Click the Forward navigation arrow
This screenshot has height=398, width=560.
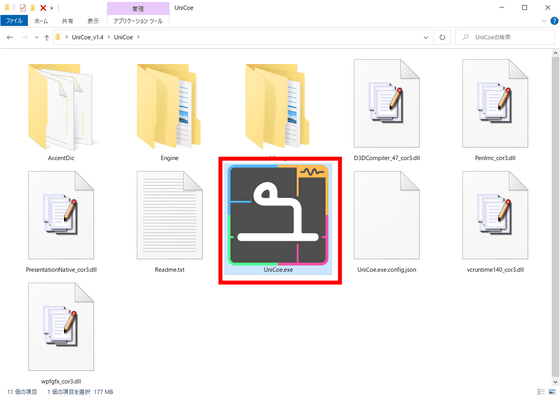pos(25,37)
